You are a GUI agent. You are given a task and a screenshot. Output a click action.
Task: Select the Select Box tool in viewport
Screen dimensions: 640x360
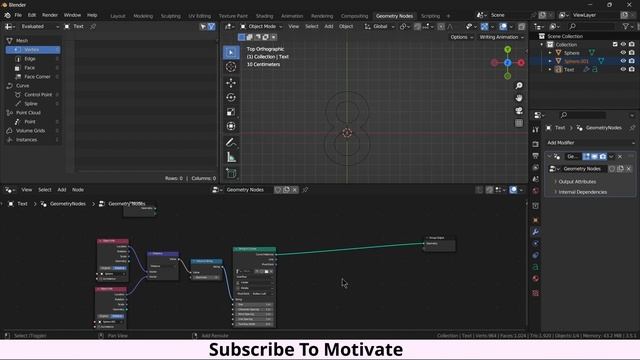pyautogui.click(x=231, y=52)
